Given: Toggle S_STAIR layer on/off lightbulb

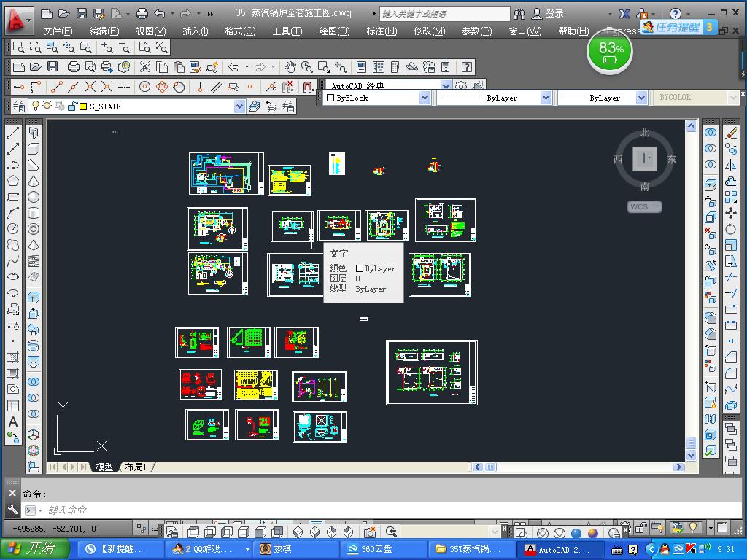Looking at the screenshot, I should (36, 106).
